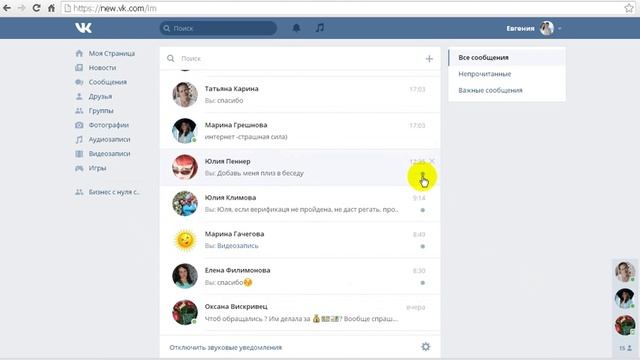Image resolution: width=640 pixels, height=360 pixels.
Task: Click the Бизнес с нуля group icon
Action: pos(79,192)
